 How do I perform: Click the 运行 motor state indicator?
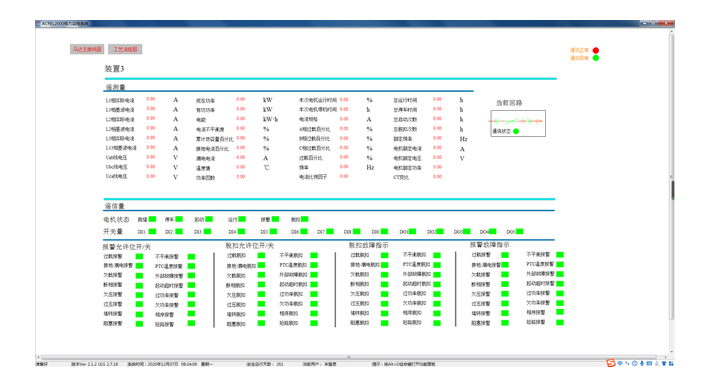tap(242, 219)
